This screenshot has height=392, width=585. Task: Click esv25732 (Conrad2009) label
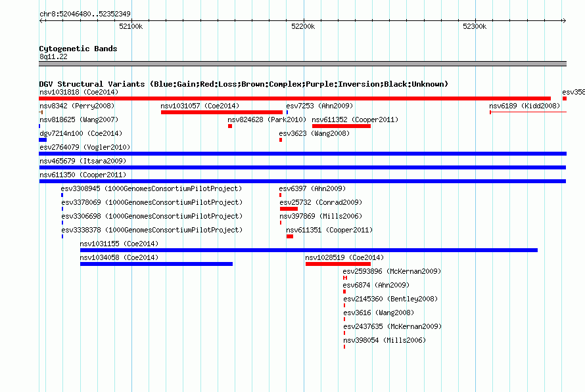(x=321, y=202)
